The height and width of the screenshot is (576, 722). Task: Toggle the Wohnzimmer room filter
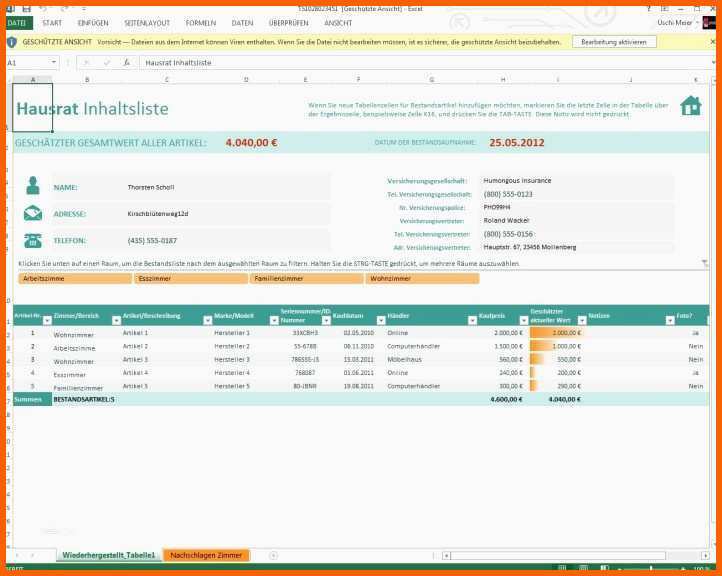(422, 279)
